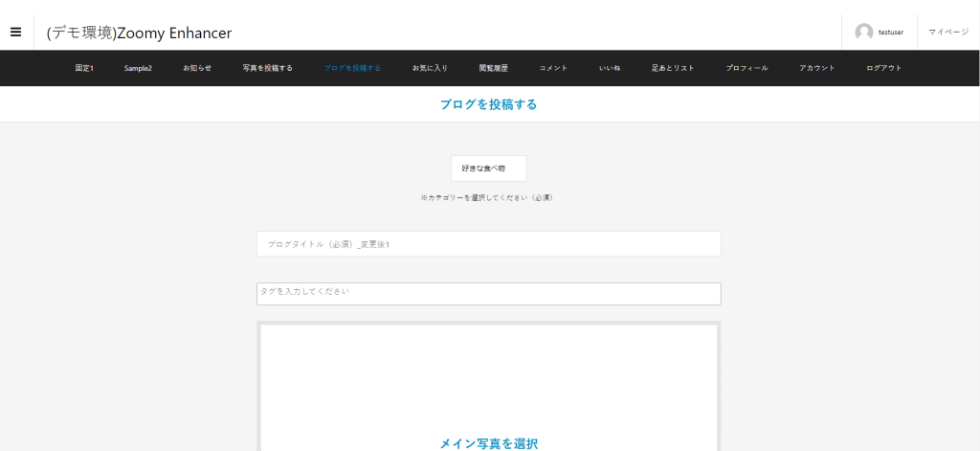Open the Sample2 menu item
980x451 pixels.
coord(138,68)
